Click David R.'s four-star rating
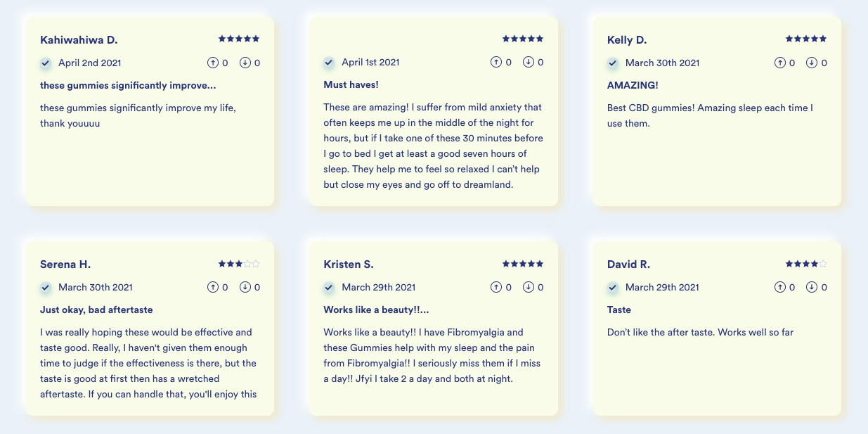 (x=806, y=264)
